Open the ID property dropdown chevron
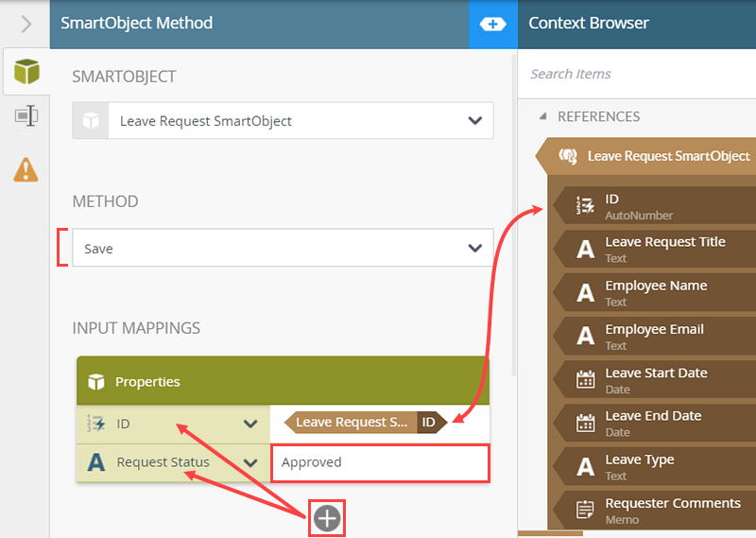This screenshot has height=538, width=756. tap(250, 424)
